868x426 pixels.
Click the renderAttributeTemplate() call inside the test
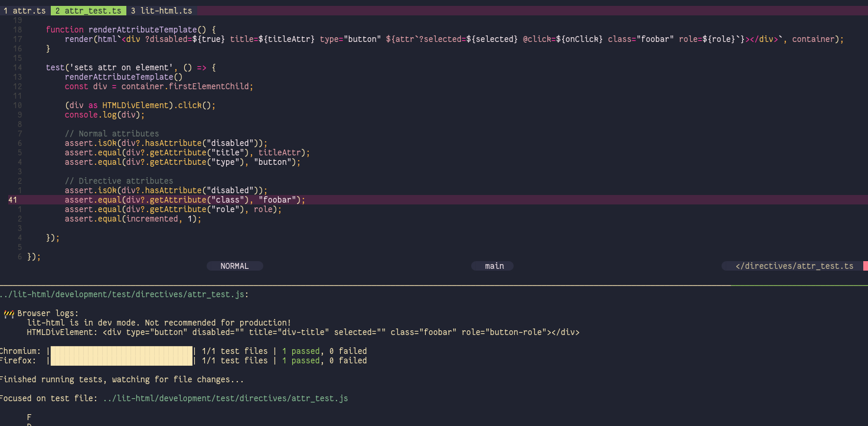pos(123,77)
